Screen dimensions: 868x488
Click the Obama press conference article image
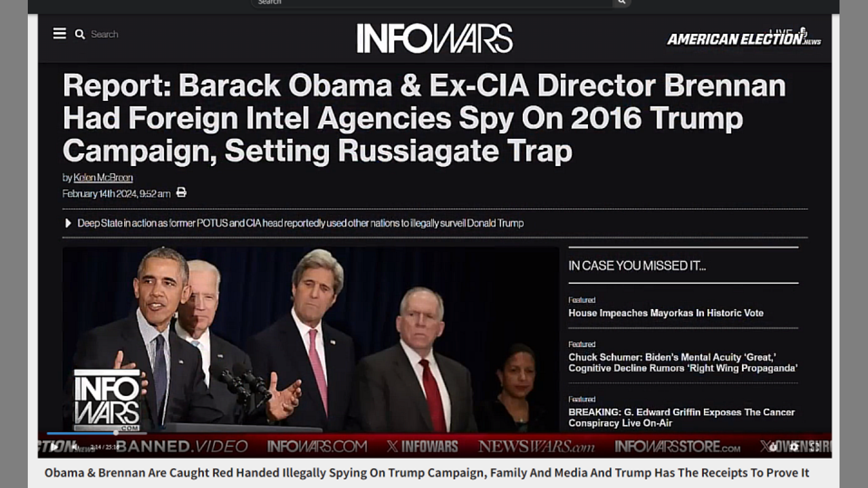coord(311,339)
